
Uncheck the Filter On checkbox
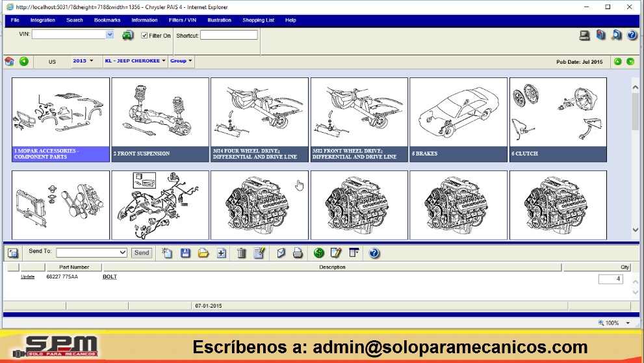pyautogui.click(x=144, y=35)
